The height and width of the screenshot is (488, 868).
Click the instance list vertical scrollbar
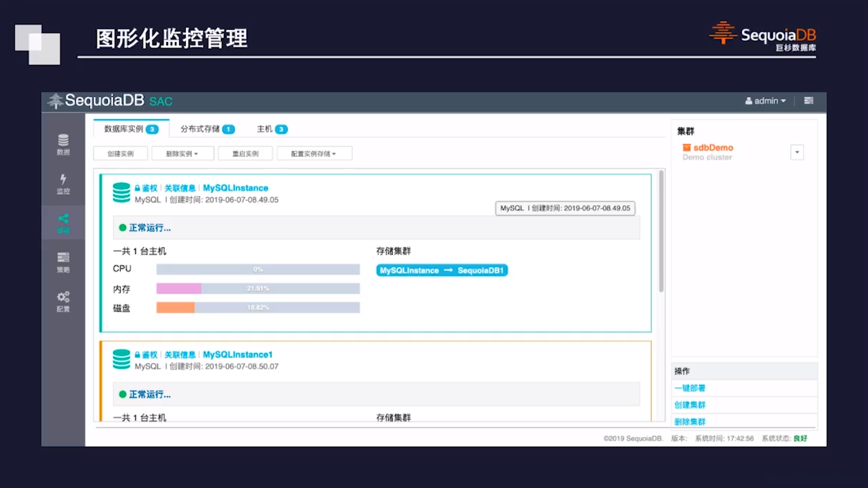(661, 230)
